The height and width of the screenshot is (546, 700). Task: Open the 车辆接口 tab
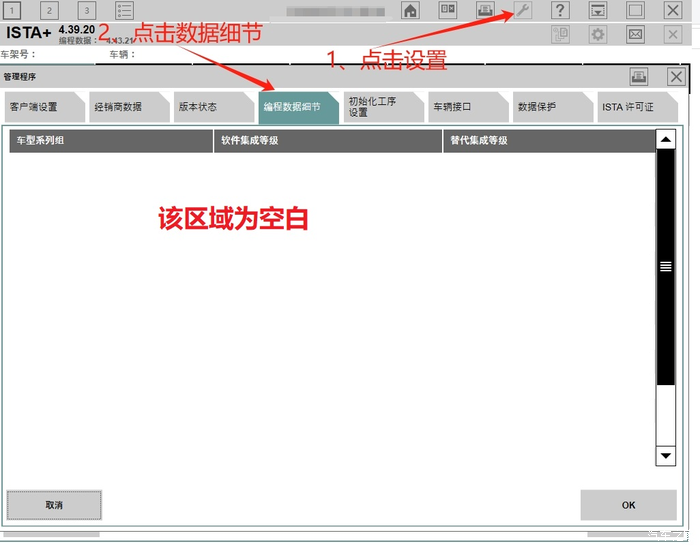pyautogui.click(x=455, y=107)
